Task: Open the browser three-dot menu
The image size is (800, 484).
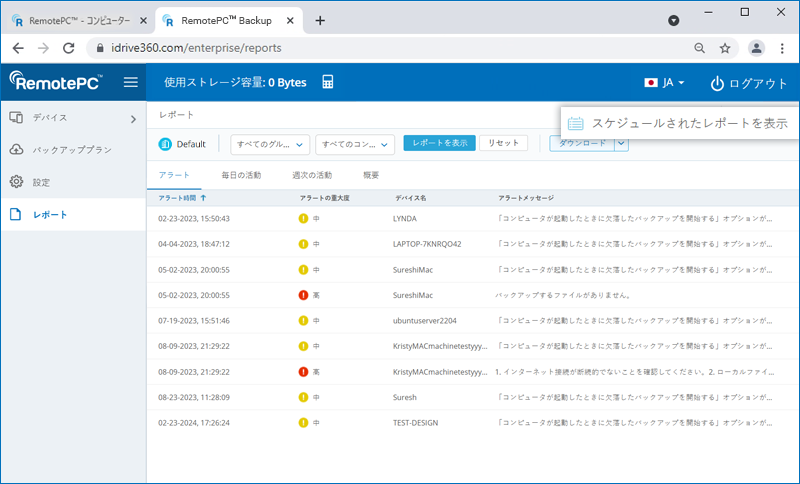Action: point(782,48)
